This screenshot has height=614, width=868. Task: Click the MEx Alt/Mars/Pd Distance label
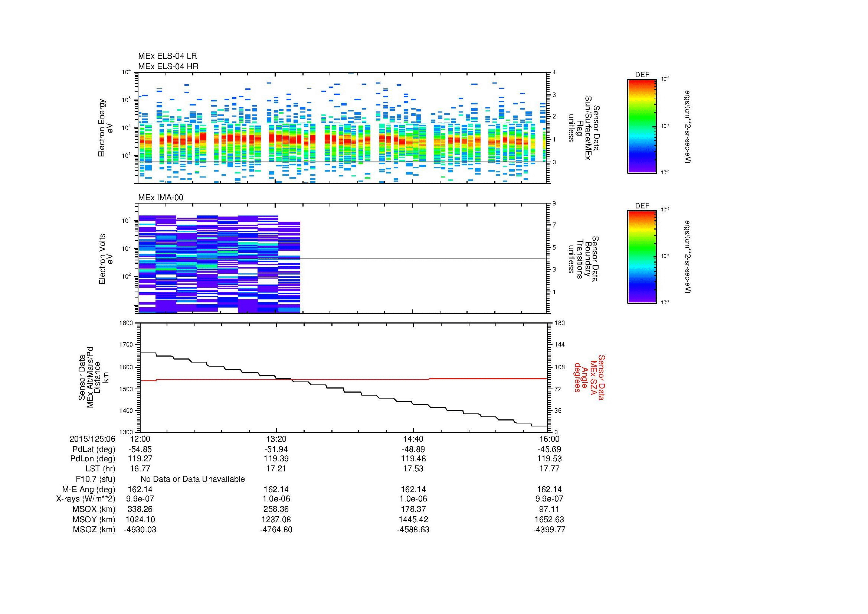(94, 377)
